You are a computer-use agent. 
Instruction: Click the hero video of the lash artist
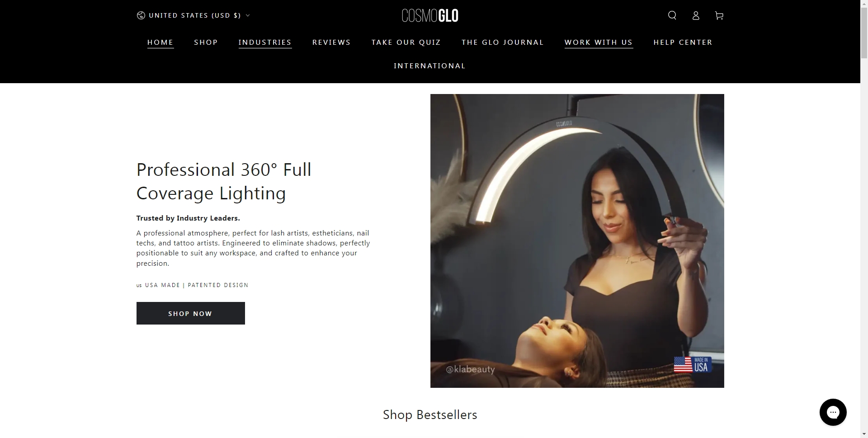coord(577,241)
